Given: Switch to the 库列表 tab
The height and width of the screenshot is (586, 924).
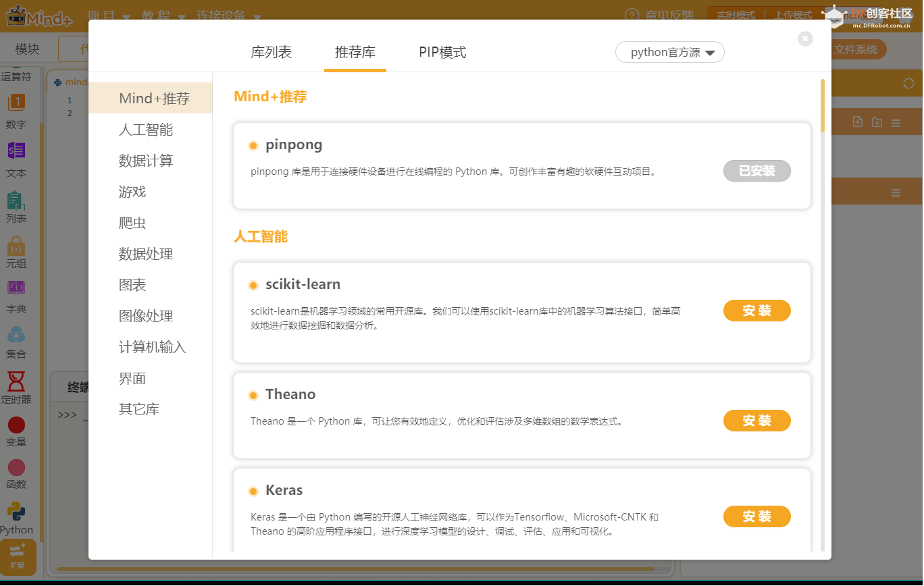Looking at the screenshot, I should (x=271, y=52).
